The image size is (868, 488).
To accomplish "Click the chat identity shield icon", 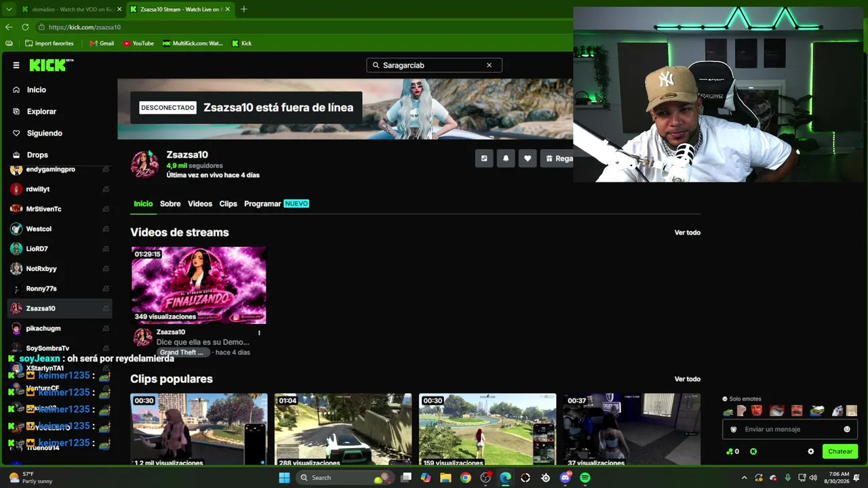I will (733, 429).
